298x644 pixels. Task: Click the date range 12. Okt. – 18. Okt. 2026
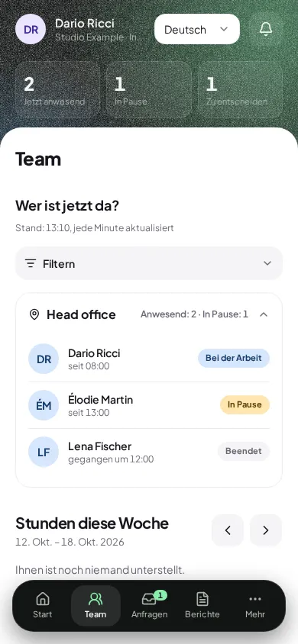coord(70,543)
